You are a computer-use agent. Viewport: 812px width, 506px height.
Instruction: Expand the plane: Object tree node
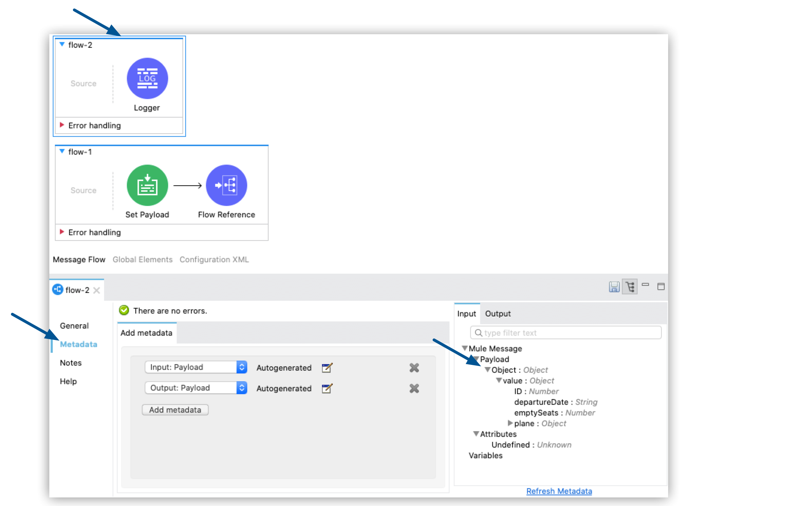point(510,423)
